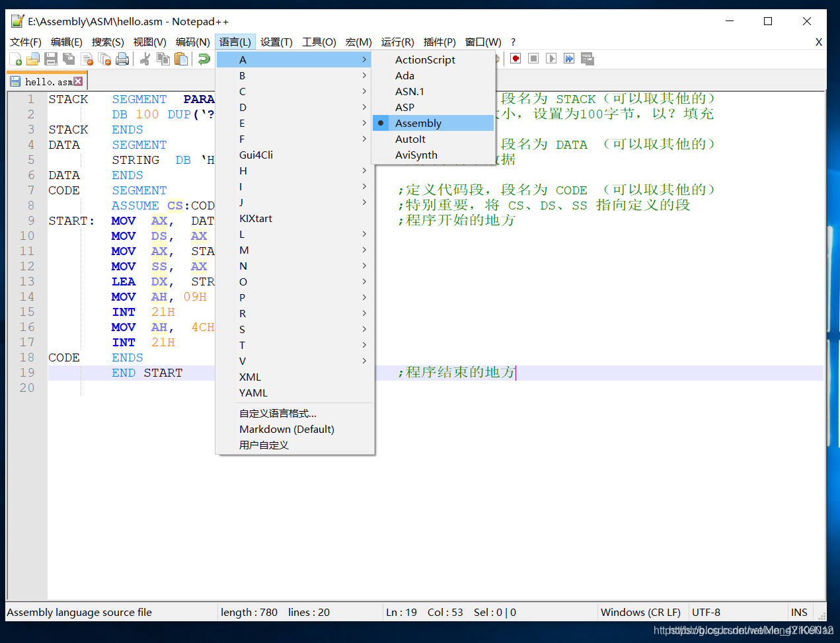
Task: Click the Paste clipboard toolbar icon
Action: pyautogui.click(x=181, y=59)
